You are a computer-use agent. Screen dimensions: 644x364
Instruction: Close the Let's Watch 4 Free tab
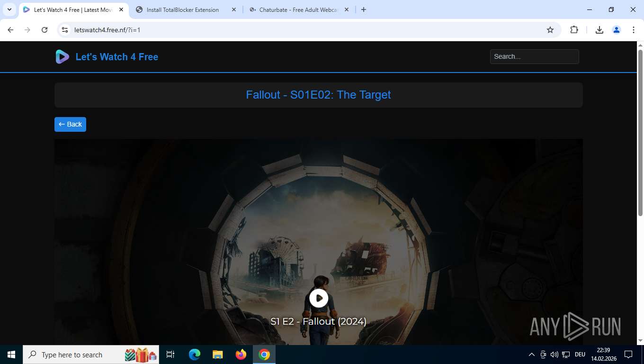(x=121, y=9)
